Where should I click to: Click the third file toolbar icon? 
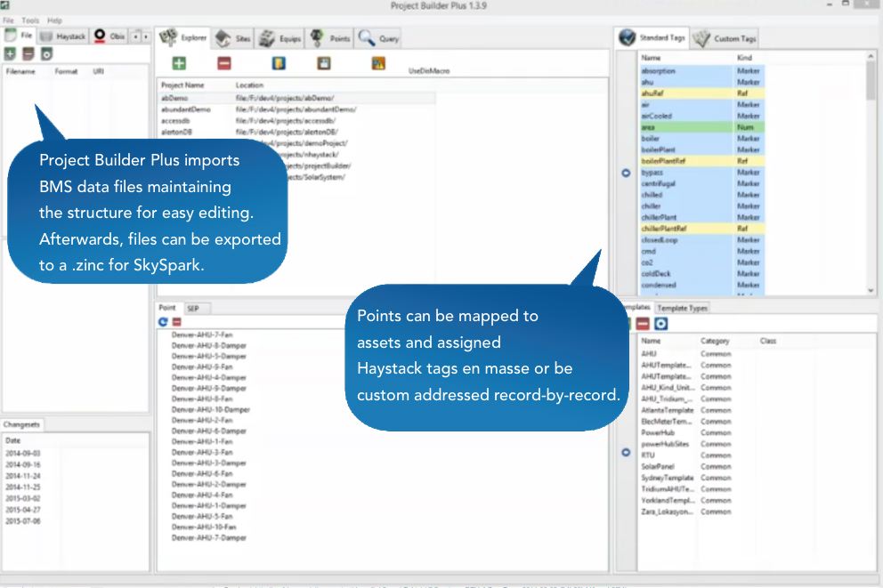(47, 54)
